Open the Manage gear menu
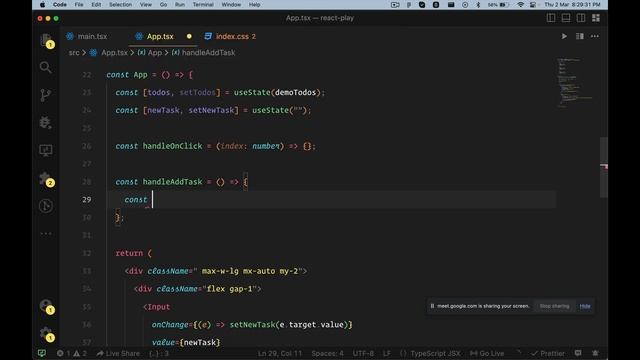The width and height of the screenshot is (640, 360). [x=46, y=334]
